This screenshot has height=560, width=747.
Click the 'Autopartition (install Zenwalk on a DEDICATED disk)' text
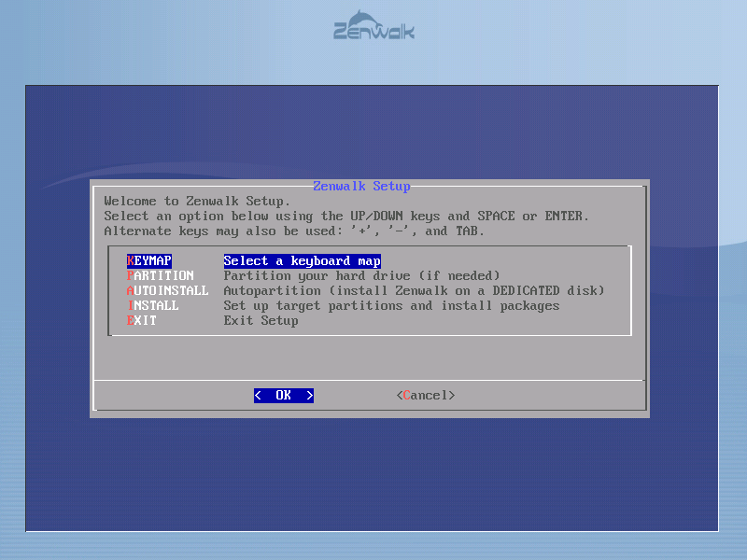click(x=414, y=290)
